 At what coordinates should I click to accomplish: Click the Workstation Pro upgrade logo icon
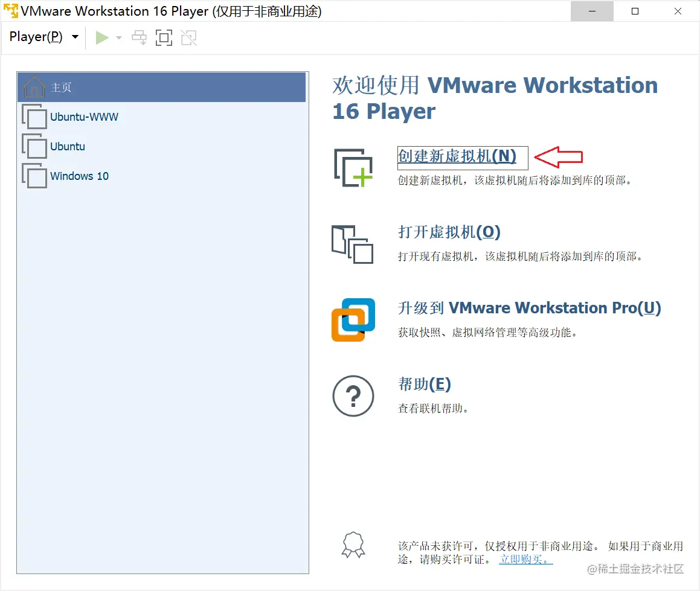coord(353,319)
